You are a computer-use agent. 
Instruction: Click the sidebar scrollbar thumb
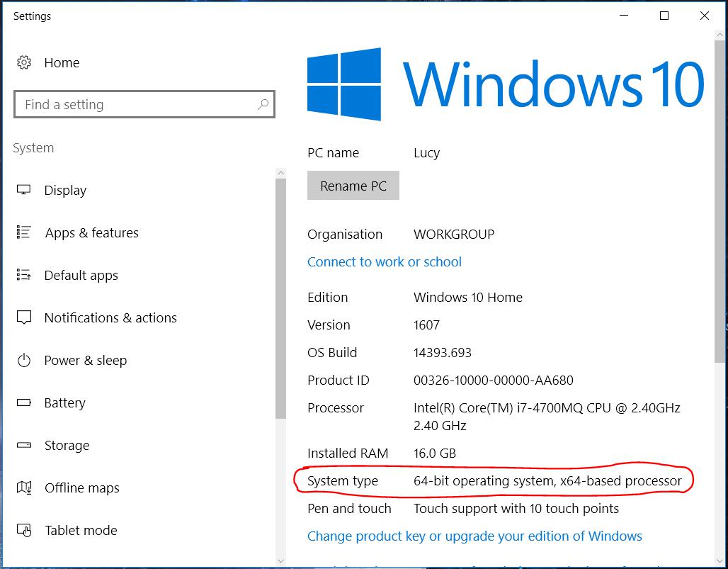point(280,298)
